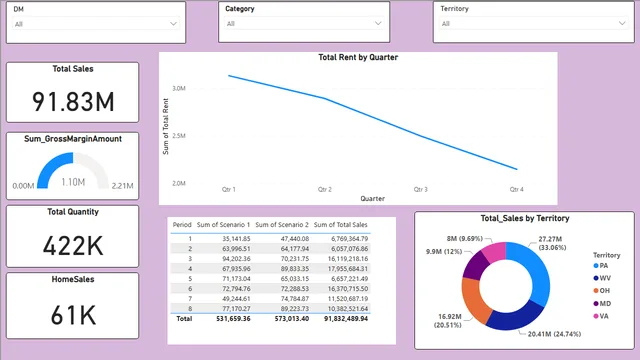Click the OH legend color dot

[x=596, y=291]
